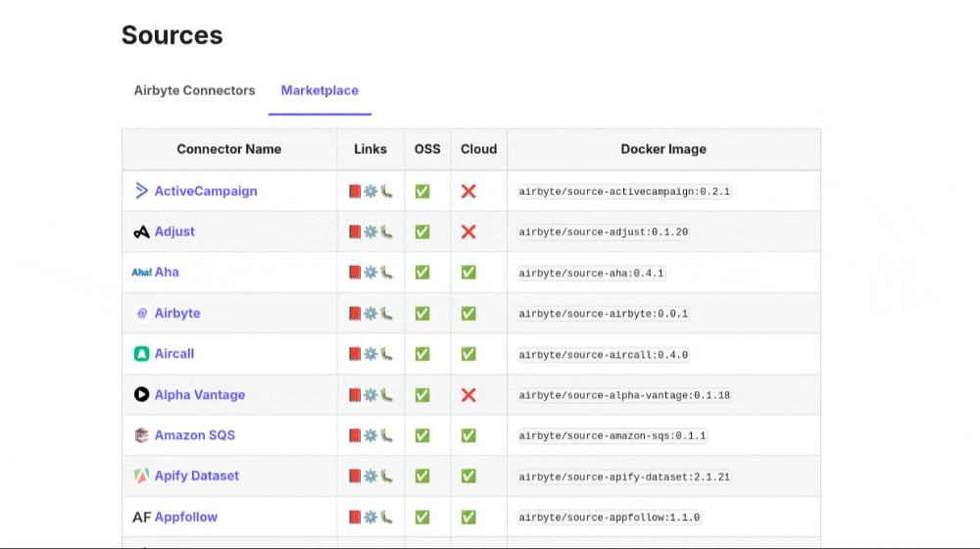
Task: Select airbyte/source-activecampaign:0.2.1 docker image text
Action: [x=624, y=191]
